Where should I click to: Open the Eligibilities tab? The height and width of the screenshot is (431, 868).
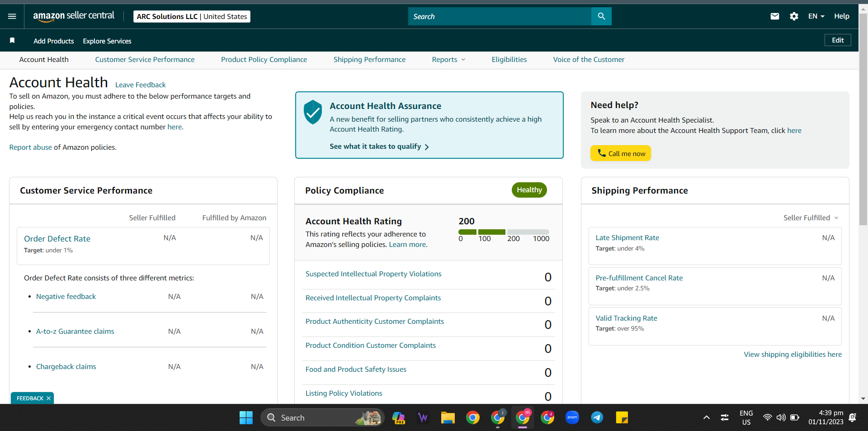[x=509, y=60]
